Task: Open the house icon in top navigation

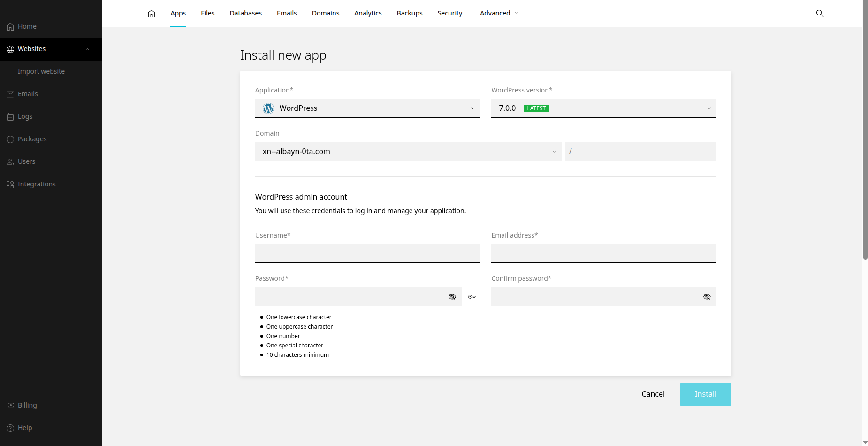Action: [x=152, y=14]
